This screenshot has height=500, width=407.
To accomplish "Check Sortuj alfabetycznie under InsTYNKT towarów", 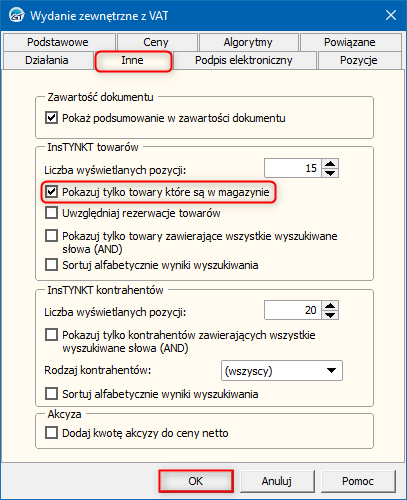I will coord(51,265).
